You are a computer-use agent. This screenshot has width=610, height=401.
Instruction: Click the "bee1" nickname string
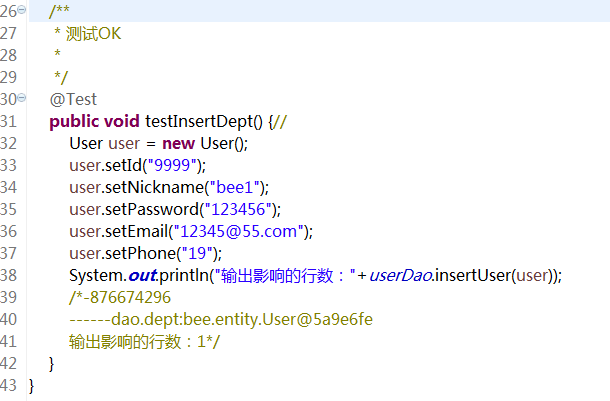coord(235,187)
